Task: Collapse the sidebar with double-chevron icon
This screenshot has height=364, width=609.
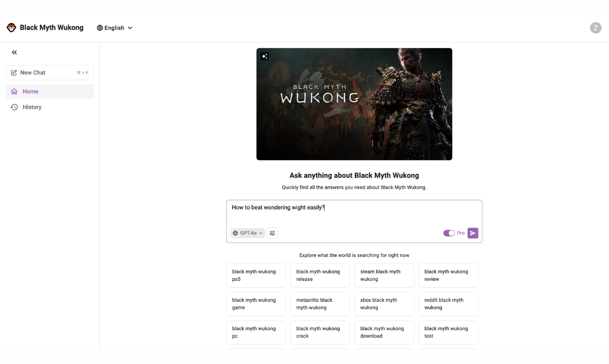Action: pyautogui.click(x=14, y=52)
